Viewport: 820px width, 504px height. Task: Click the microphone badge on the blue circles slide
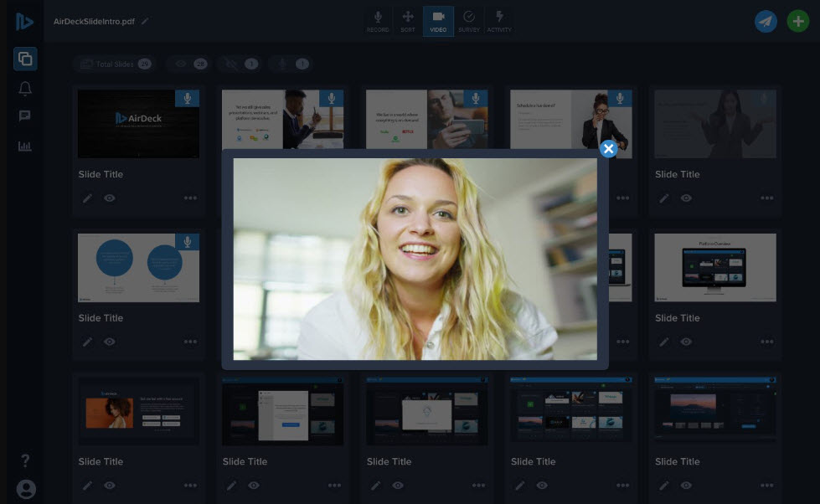click(x=188, y=242)
